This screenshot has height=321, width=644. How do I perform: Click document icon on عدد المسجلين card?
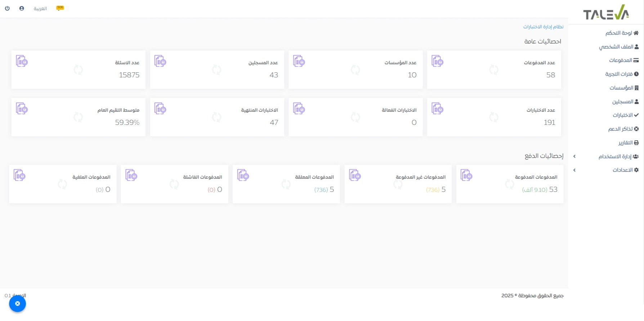pos(160,61)
